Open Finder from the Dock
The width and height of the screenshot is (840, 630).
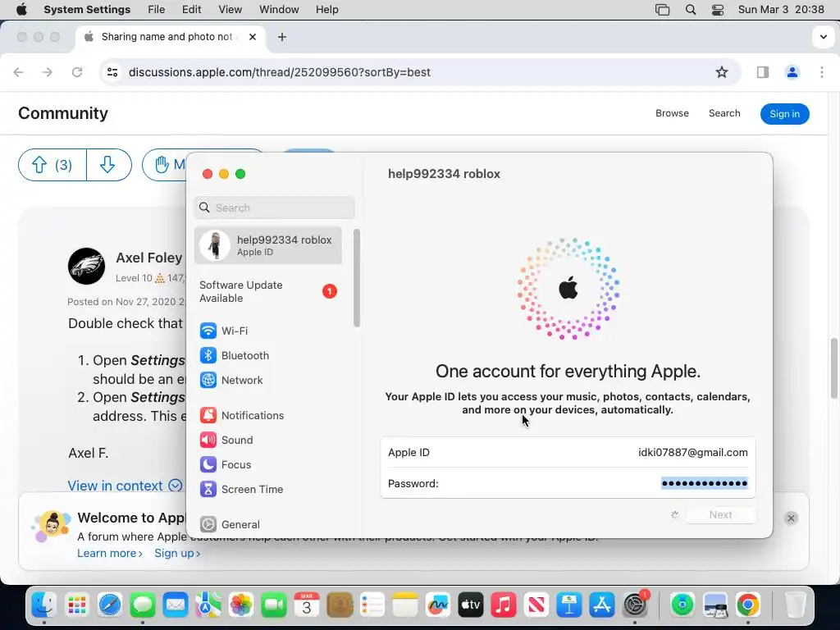pos(44,605)
